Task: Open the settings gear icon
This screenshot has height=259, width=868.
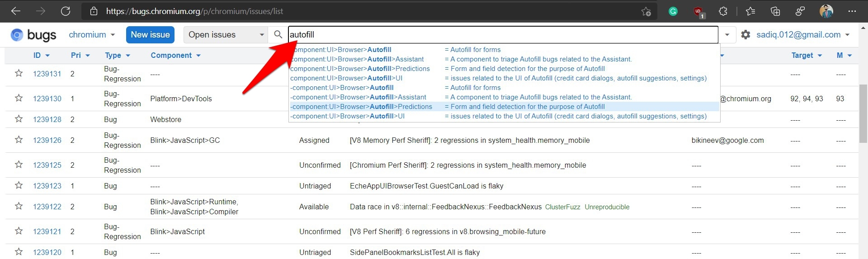Action: [x=745, y=35]
